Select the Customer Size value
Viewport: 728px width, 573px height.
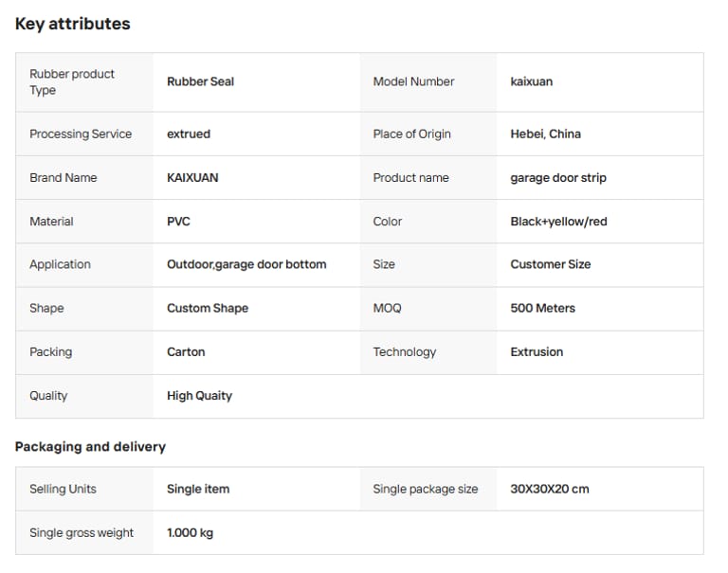550,264
